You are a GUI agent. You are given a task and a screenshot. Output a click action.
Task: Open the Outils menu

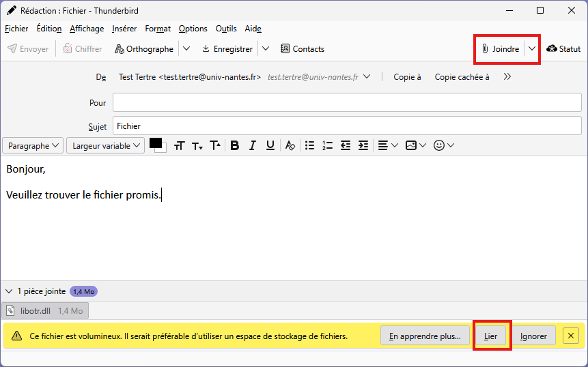(226, 29)
